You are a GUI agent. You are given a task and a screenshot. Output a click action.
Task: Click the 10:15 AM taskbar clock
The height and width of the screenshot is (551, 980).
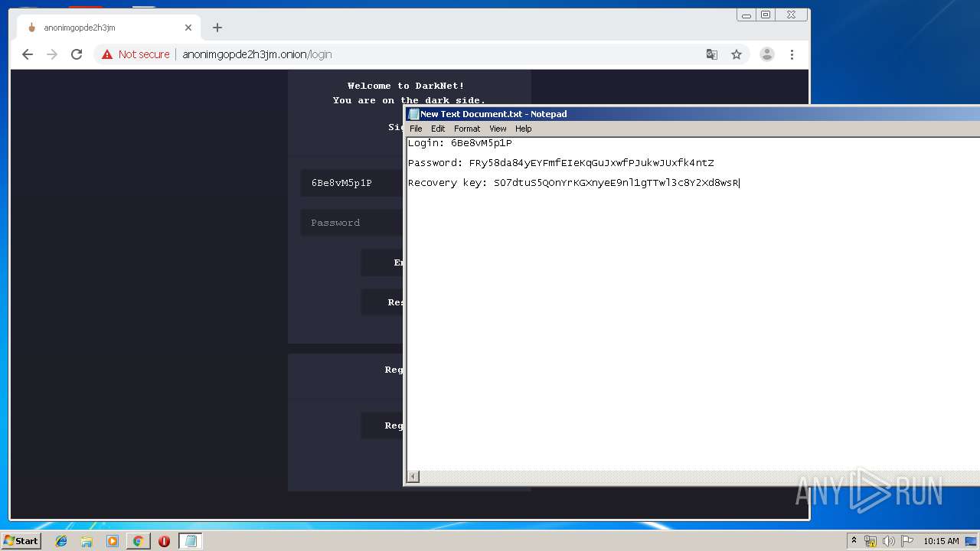coord(941,541)
